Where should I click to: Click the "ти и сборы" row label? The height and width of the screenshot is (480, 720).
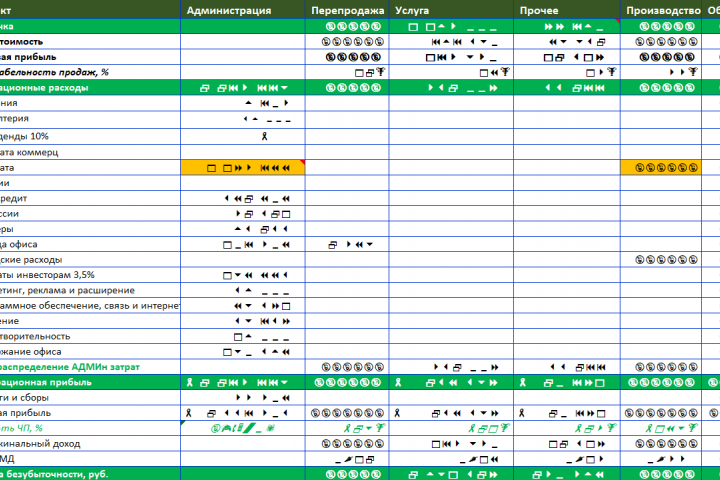click(24, 397)
